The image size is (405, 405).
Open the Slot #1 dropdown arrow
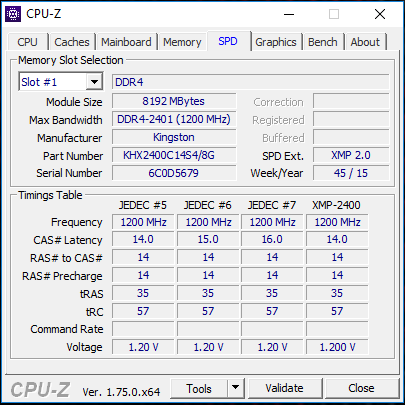click(x=94, y=82)
